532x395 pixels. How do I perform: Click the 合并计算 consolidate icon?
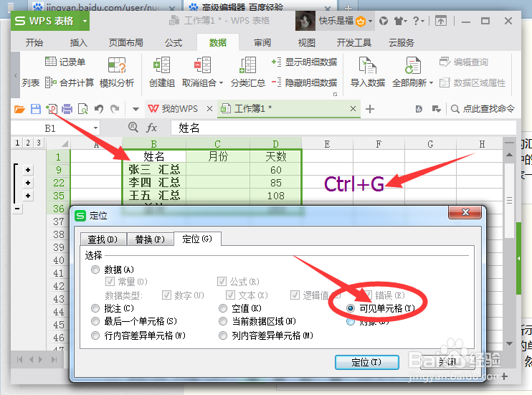pos(51,82)
